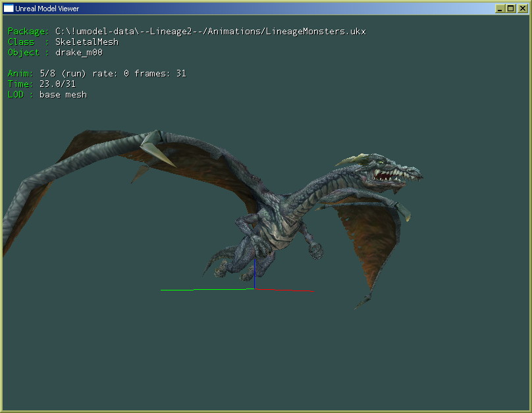Maximize the Unreal Model Viewer window
Image resolution: width=532 pixels, height=413 pixels.
click(x=511, y=9)
